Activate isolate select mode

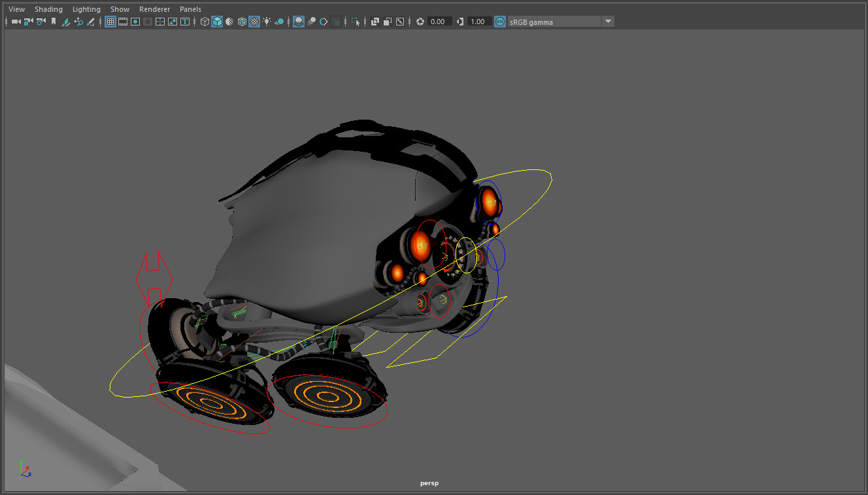[356, 21]
